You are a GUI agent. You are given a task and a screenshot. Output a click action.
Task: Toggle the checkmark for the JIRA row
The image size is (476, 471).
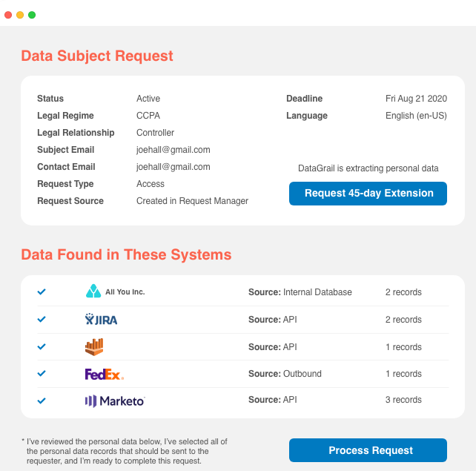pos(42,319)
